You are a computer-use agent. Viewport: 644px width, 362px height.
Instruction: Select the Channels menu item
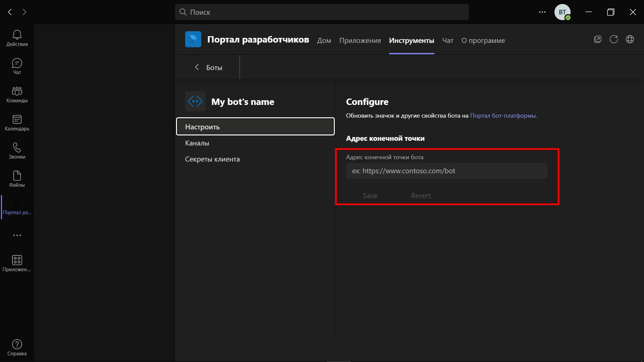coord(197,143)
